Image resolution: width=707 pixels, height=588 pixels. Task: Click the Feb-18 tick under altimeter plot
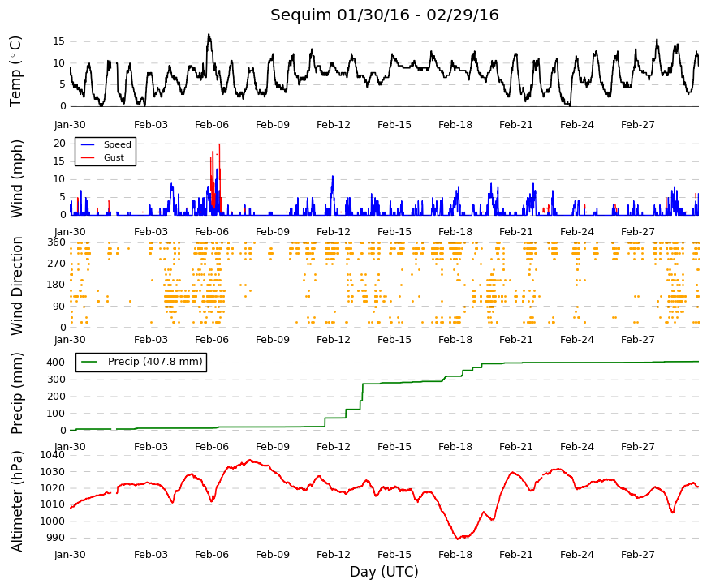(455, 555)
